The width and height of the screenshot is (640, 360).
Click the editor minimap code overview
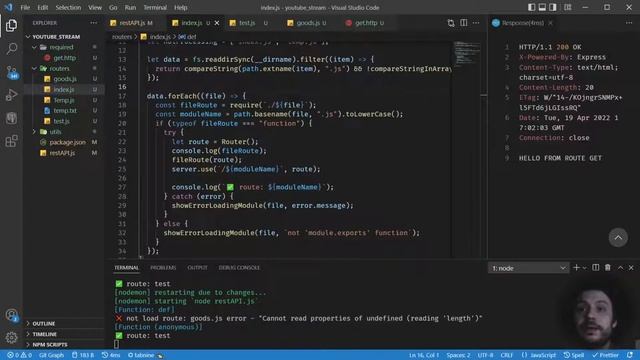click(467, 54)
